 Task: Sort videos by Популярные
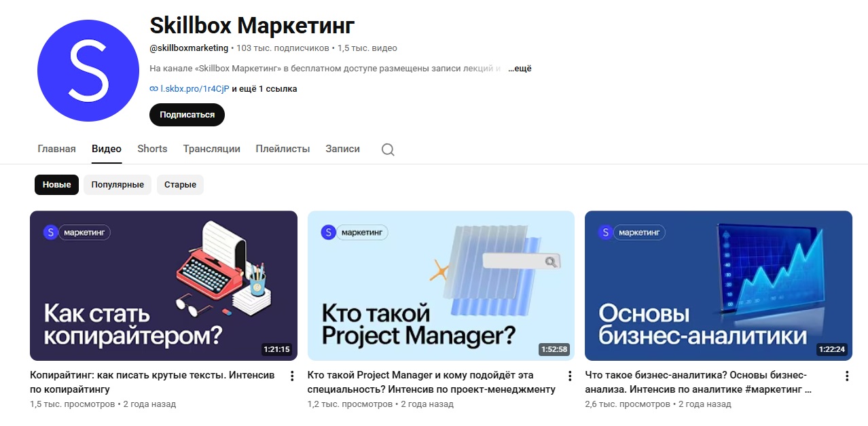(117, 185)
